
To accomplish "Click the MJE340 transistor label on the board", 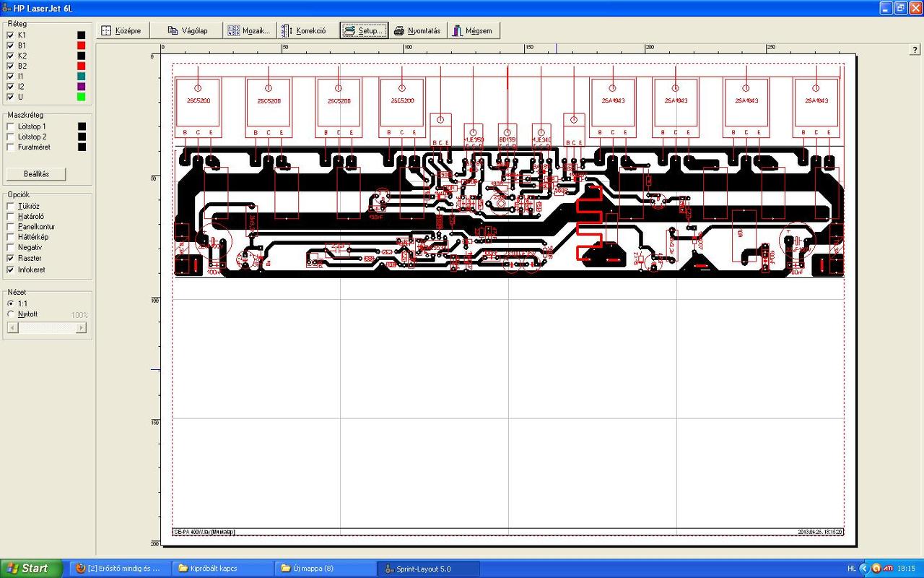I will (x=541, y=138).
